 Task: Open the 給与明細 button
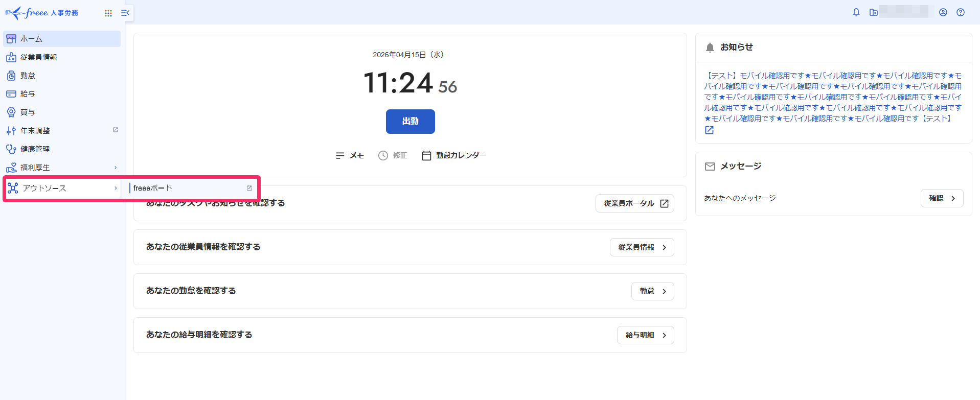pos(646,335)
